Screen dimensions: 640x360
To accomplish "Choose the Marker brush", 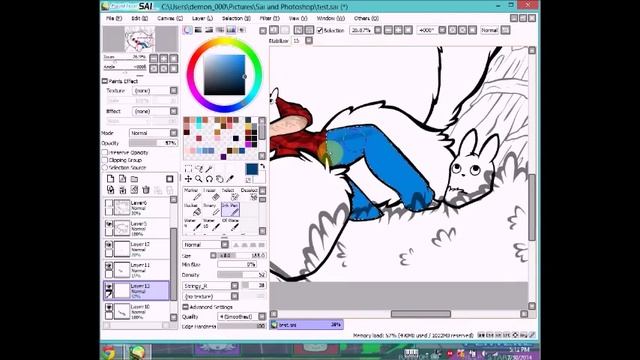I will (192, 195).
